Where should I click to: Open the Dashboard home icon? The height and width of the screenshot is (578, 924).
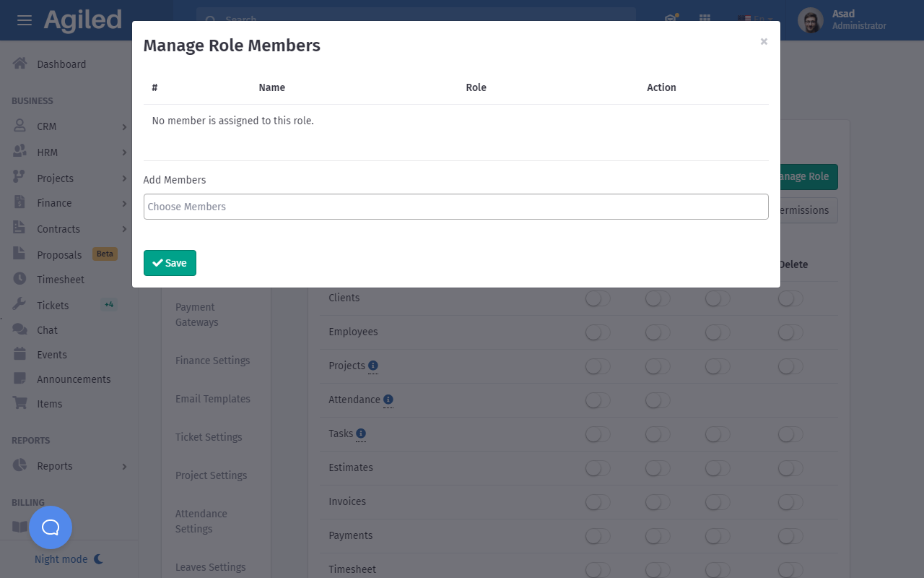(20, 64)
